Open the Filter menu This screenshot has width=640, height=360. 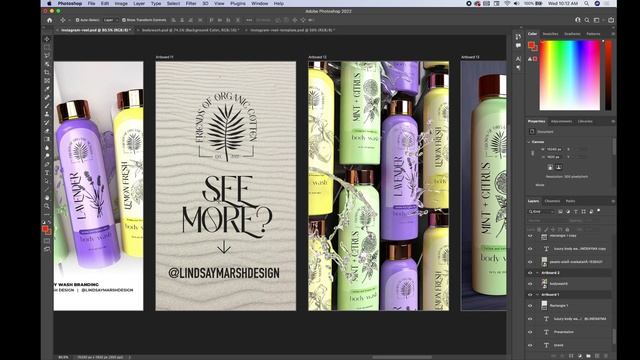[191, 3]
